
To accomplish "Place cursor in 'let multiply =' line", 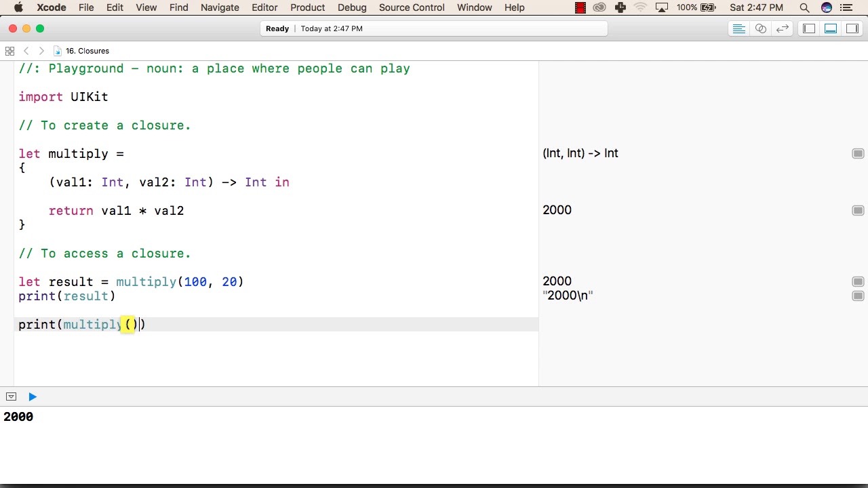I will click(x=71, y=154).
